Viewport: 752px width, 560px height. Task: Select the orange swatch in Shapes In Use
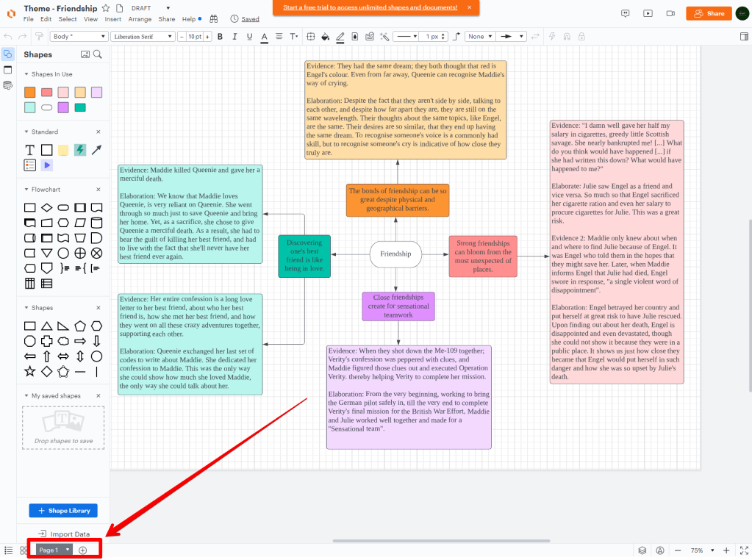pyautogui.click(x=29, y=93)
